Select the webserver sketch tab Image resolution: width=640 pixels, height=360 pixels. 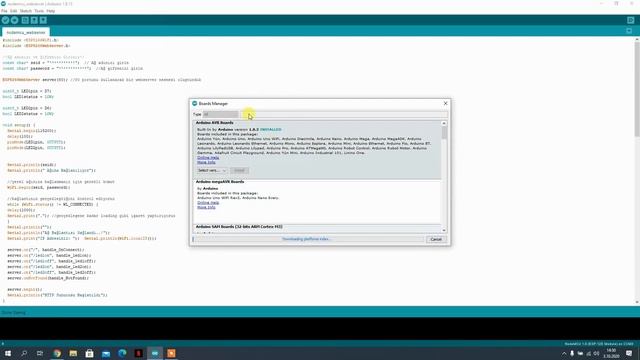coord(26,32)
